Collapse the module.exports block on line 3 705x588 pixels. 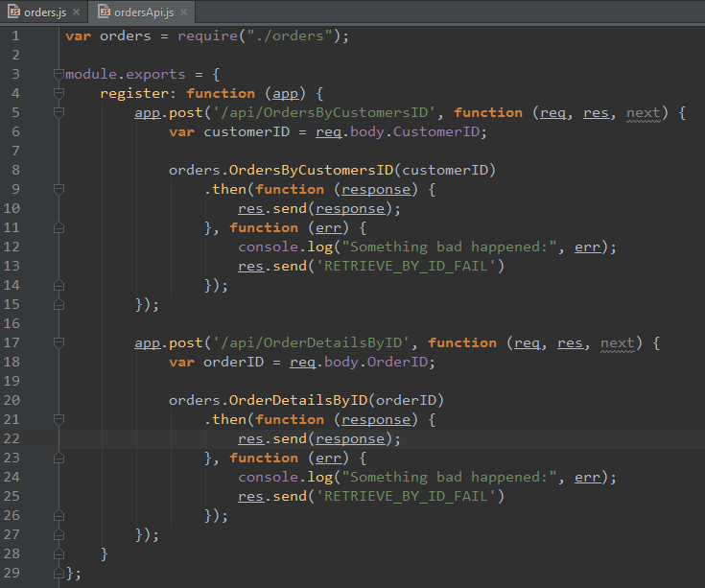pos(59,74)
